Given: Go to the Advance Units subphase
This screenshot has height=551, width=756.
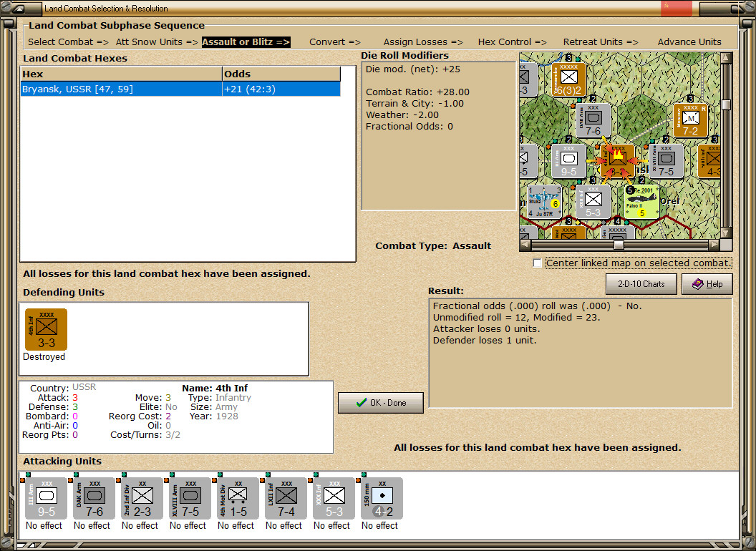Looking at the screenshot, I should pyautogui.click(x=689, y=42).
